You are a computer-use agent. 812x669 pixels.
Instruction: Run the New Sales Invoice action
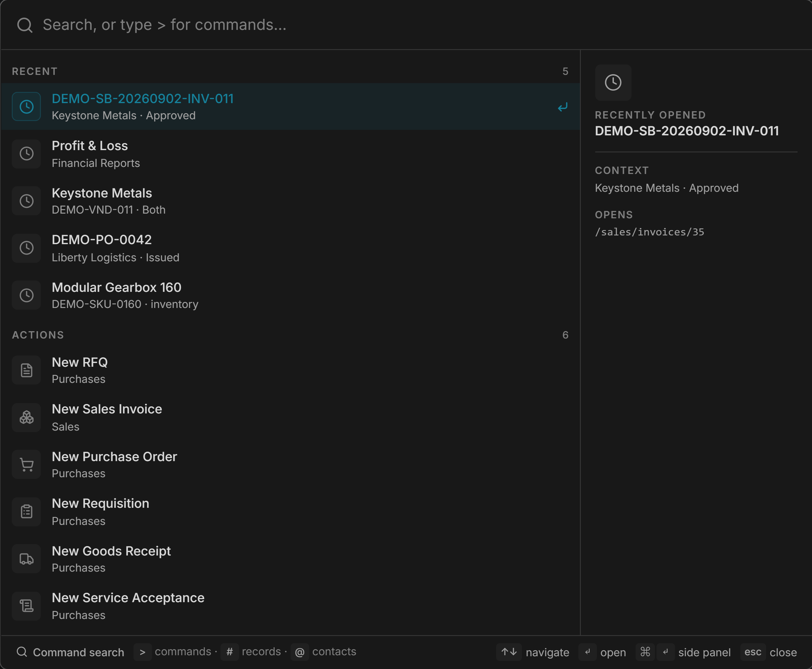(290, 417)
